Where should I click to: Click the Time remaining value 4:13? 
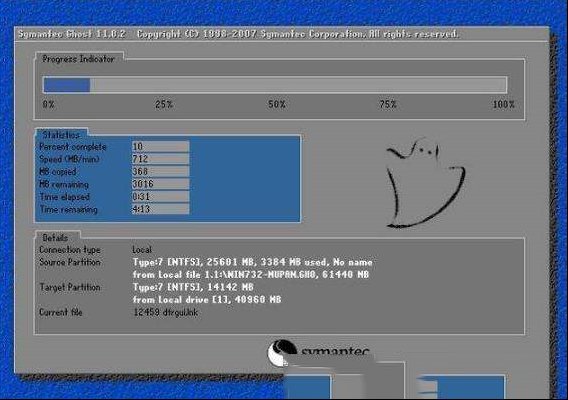[x=160, y=209]
